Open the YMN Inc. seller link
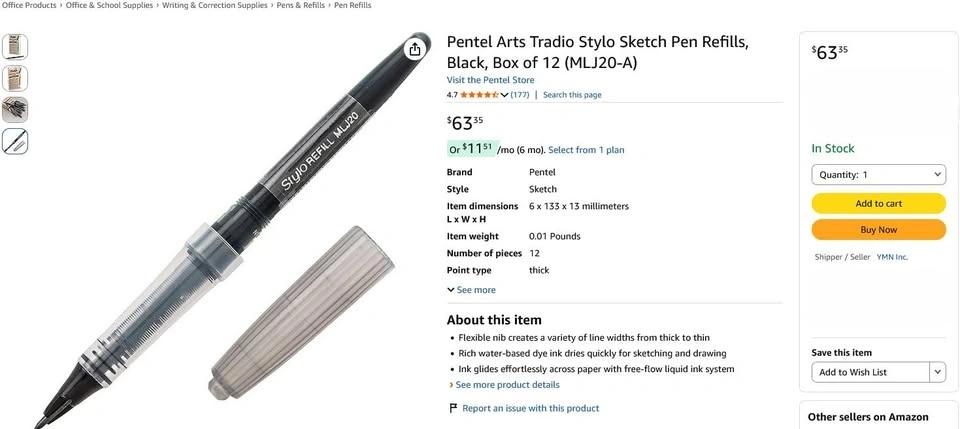 [x=892, y=257]
